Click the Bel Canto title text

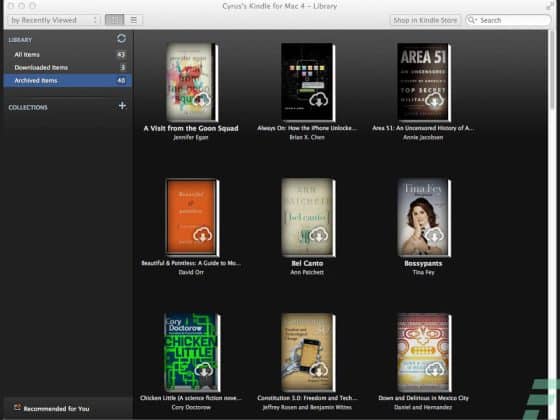coord(307,263)
